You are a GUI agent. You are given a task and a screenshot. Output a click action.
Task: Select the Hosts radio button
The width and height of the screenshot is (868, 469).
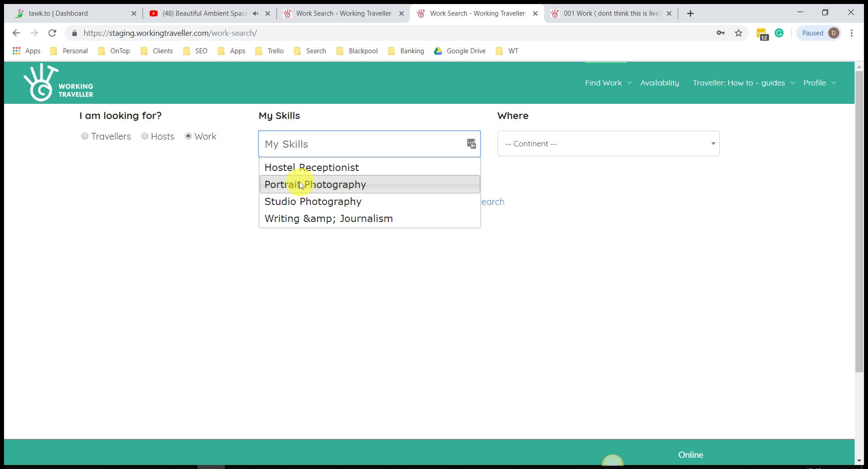(x=145, y=136)
